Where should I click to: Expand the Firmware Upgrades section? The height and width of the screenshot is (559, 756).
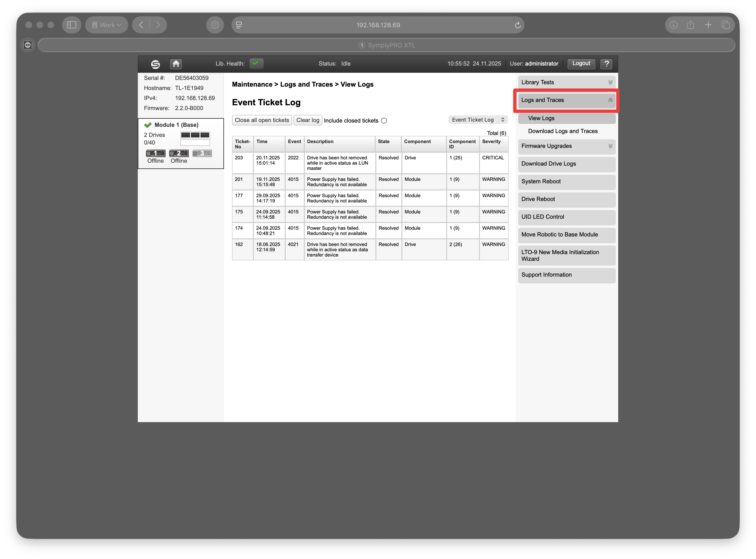coord(566,146)
